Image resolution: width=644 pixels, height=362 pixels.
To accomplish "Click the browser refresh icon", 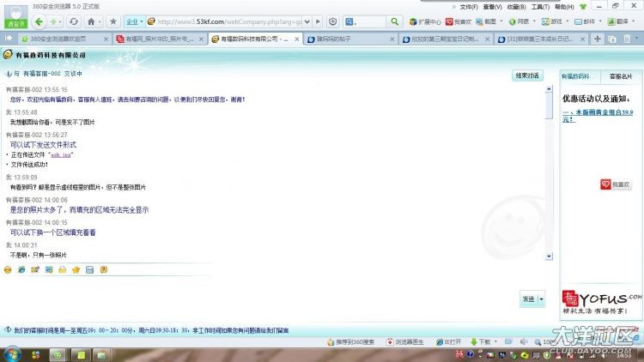I will [x=74, y=21].
